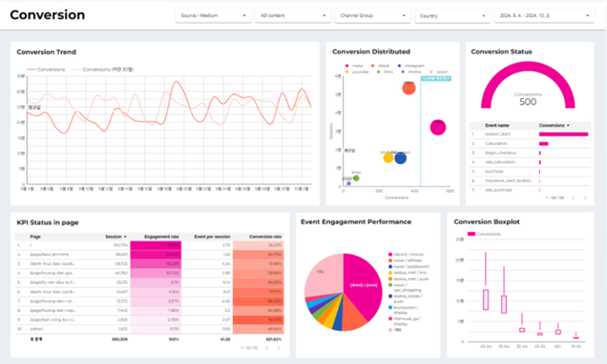Select the session_start row in event table
Screen dimensions: 607x364
(530, 134)
